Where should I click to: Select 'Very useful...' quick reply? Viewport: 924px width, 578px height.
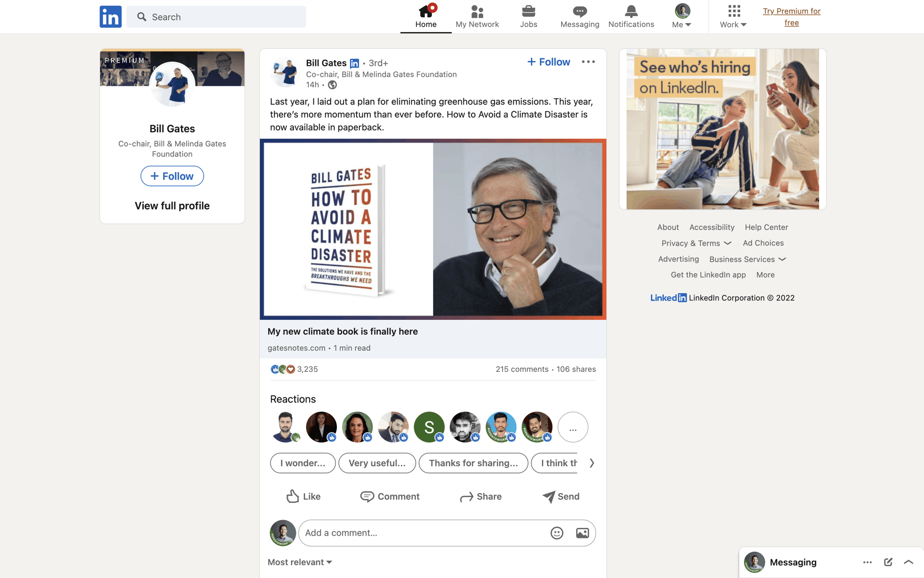(377, 463)
